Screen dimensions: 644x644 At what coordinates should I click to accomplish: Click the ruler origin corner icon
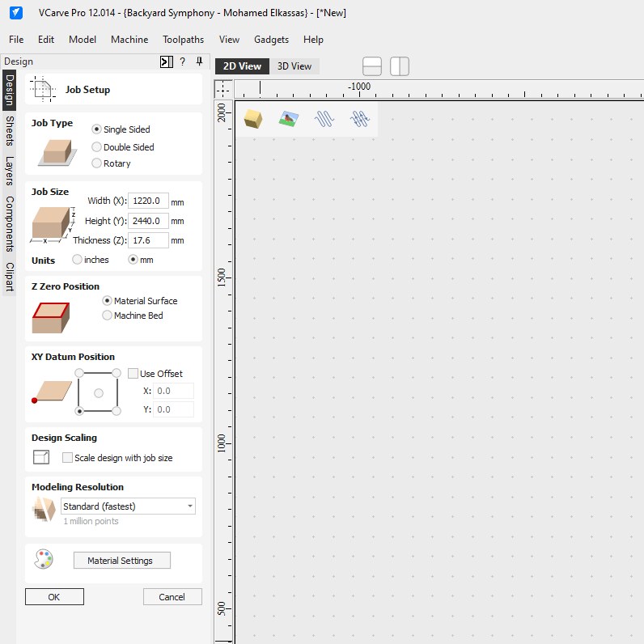[223, 89]
